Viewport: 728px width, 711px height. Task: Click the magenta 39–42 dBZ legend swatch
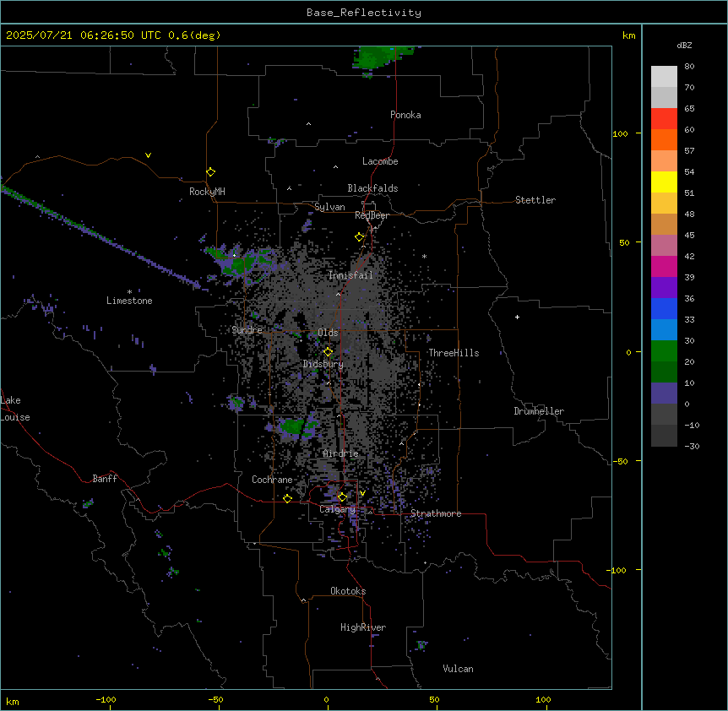click(x=664, y=266)
